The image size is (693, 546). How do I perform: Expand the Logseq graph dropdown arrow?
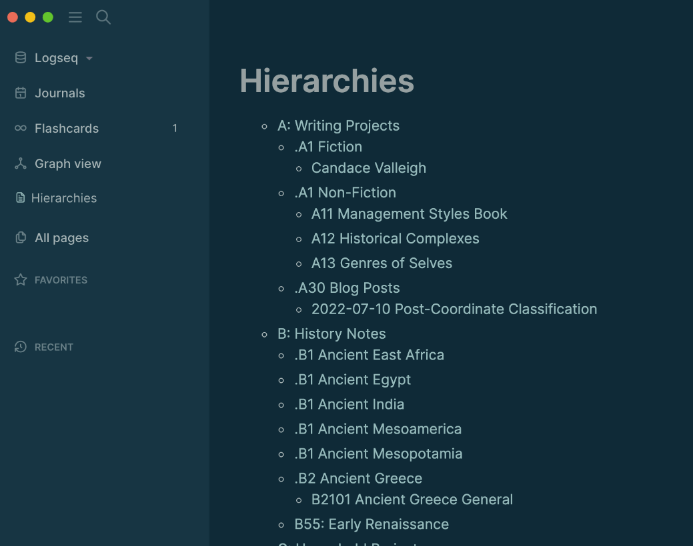tap(89, 59)
